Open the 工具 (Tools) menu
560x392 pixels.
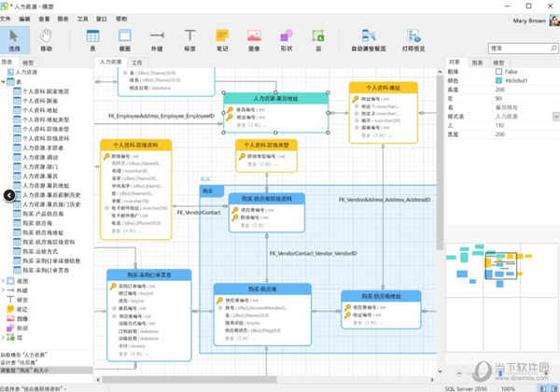[x=82, y=19]
